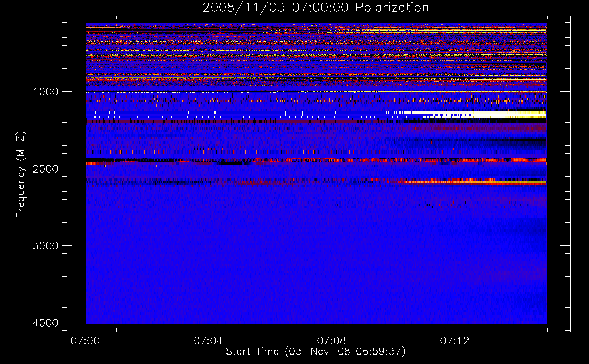The width and height of the screenshot is (589, 364).
Task: Click the '4000' frequency tick label
Action: (x=46, y=323)
